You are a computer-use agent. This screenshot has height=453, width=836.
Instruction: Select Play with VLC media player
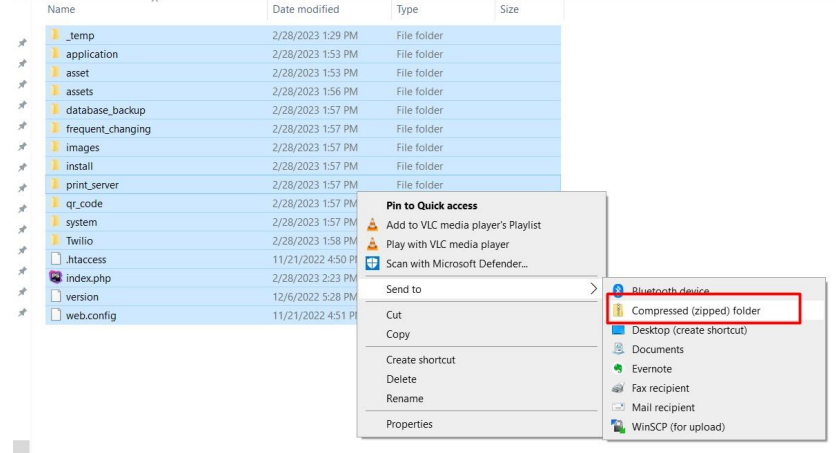447,244
